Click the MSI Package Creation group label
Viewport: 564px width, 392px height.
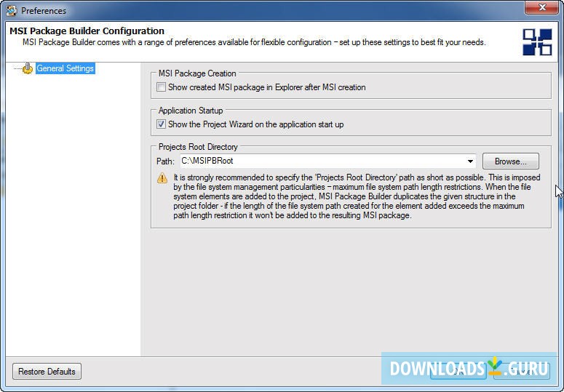[x=197, y=73]
